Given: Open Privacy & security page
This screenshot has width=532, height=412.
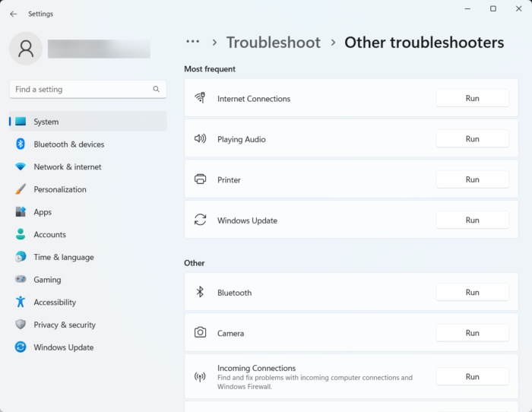Looking at the screenshot, I should (65, 325).
